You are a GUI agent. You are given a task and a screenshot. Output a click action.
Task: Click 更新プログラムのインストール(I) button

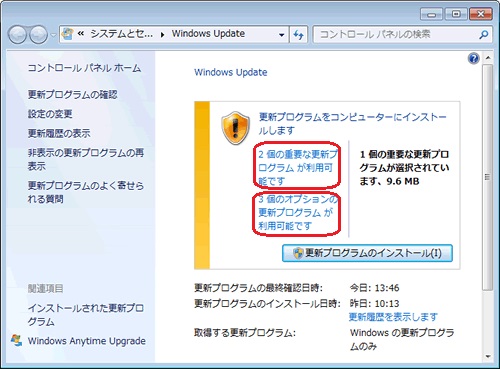[367, 253]
